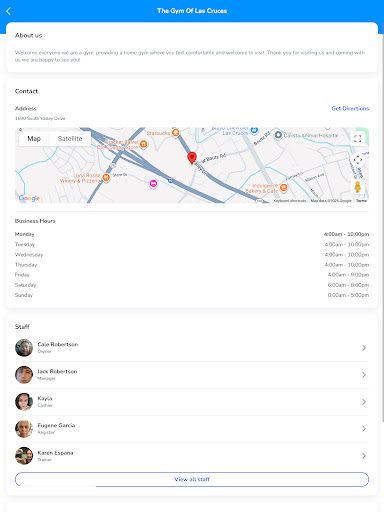Click Eugene Garcia's profile photo
The width and height of the screenshot is (384, 512).
tap(24, 429)
